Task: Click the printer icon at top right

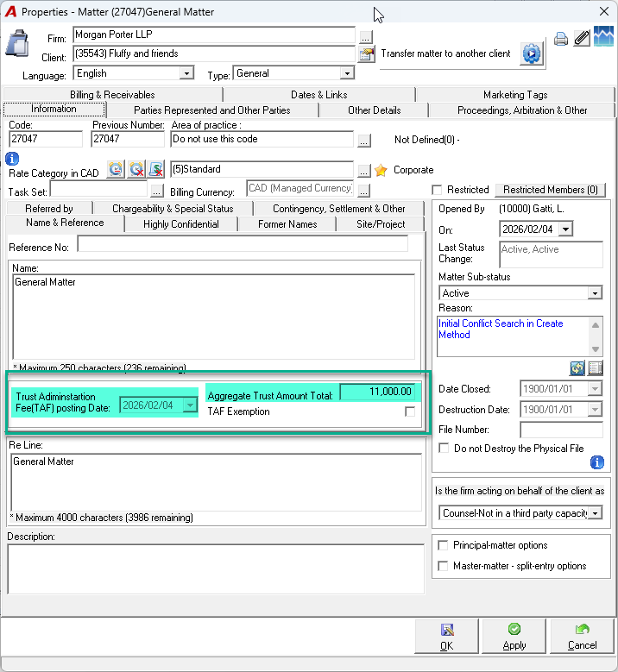Action: click(560, 39)
